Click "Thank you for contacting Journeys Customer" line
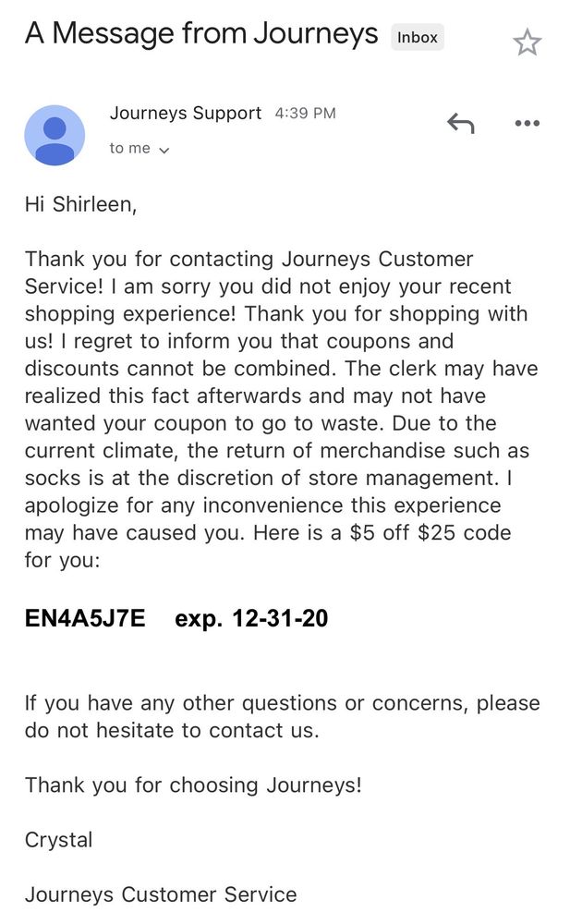Image resolution: width=570 pixels, height=924 pixels. pos(249,259)
